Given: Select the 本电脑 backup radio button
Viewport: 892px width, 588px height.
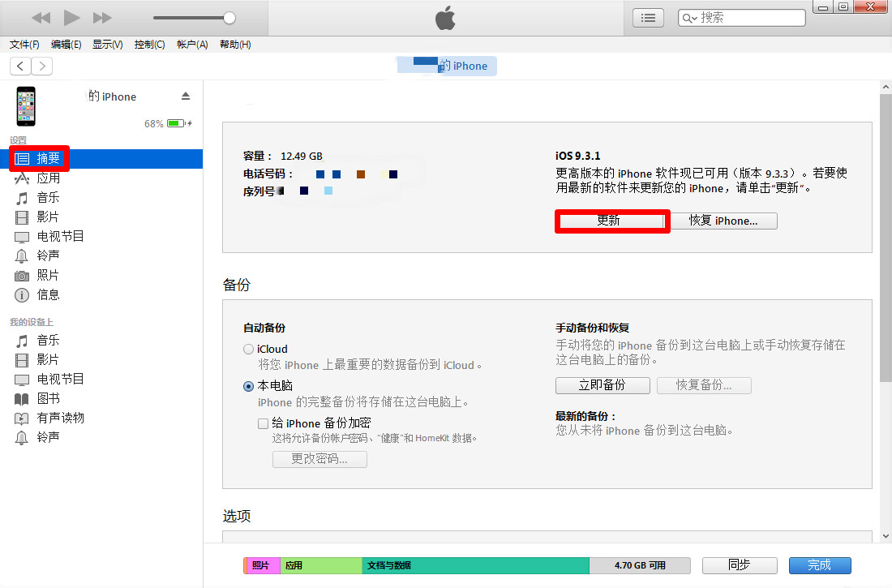Looking at the screenshot, I should click(x=249, y=386).
